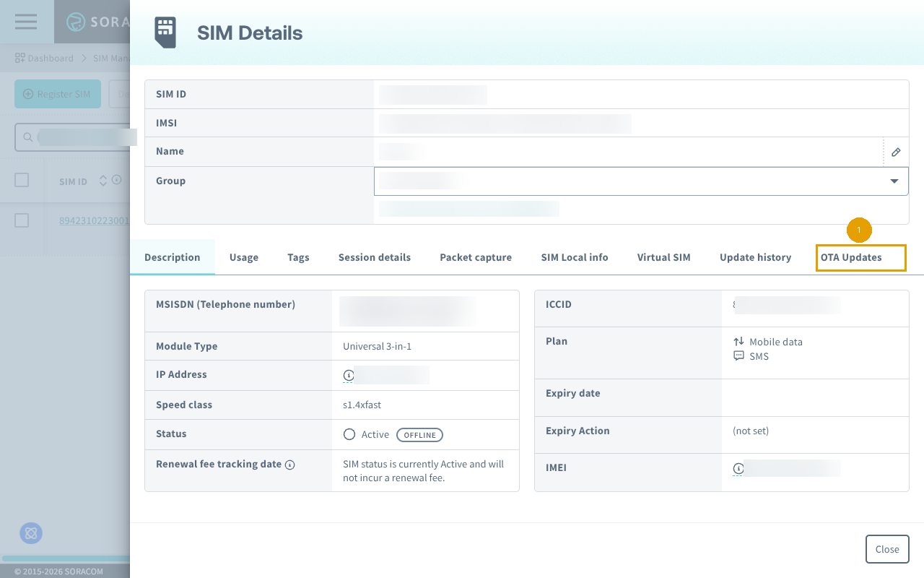Collapse the sidebar via the hamburger icon

25,21
